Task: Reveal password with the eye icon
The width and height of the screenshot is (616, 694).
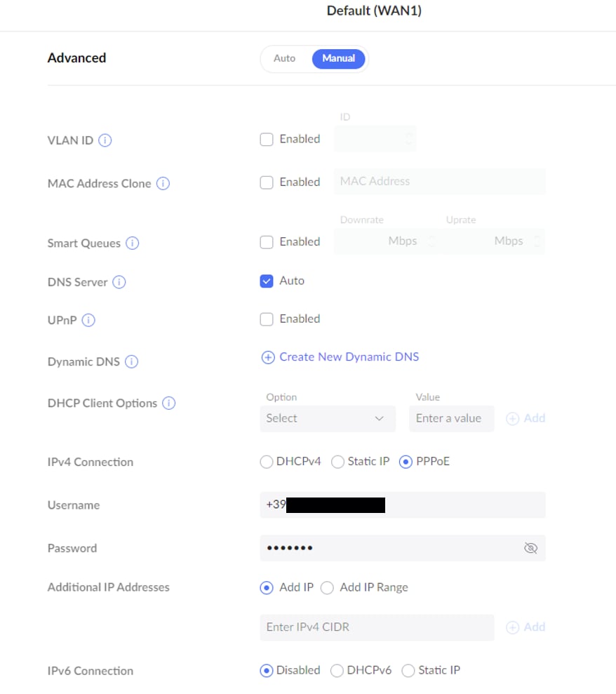Action: coord(530,548)
